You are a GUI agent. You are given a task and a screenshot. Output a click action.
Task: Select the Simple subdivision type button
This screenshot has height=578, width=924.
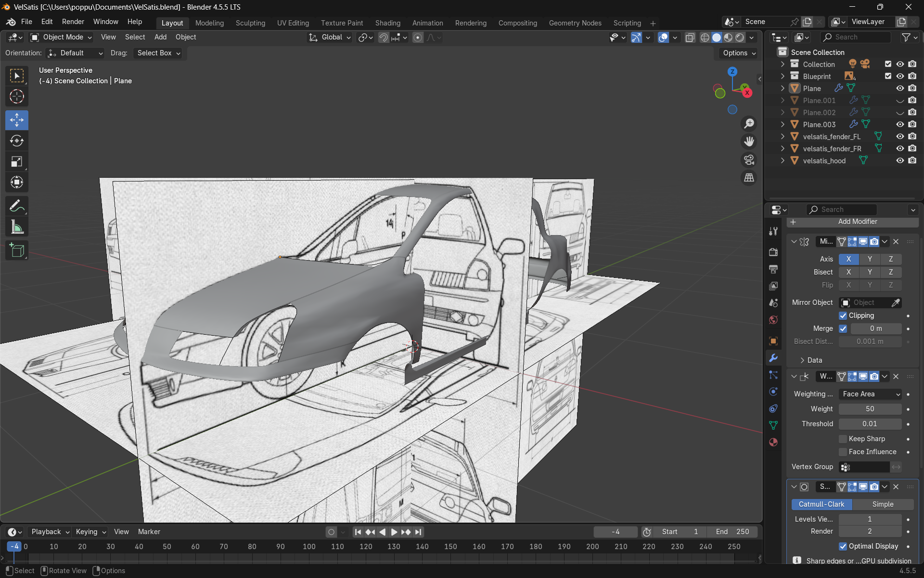coord(883,504)
